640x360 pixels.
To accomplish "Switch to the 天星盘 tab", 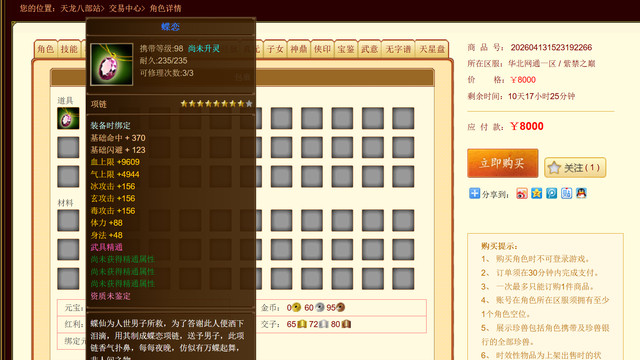I will tap(432, 49).
